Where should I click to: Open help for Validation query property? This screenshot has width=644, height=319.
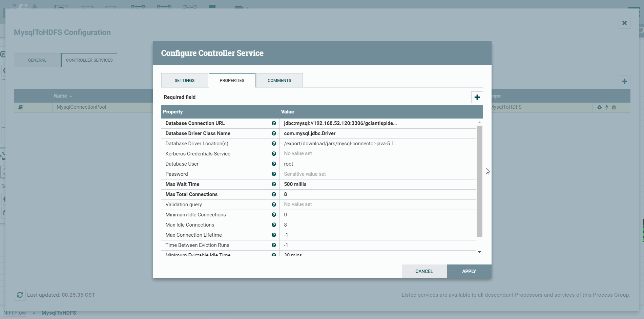tap(274, 205)
